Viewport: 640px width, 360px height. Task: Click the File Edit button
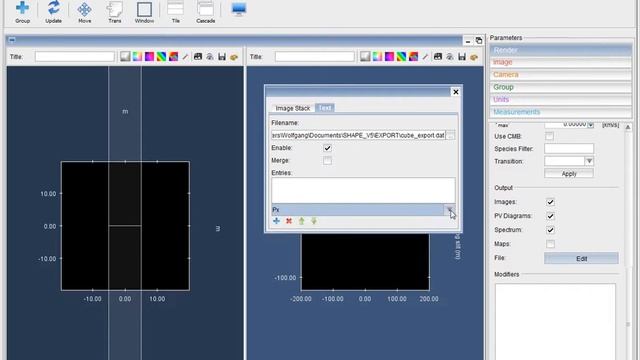coord(581,258)
